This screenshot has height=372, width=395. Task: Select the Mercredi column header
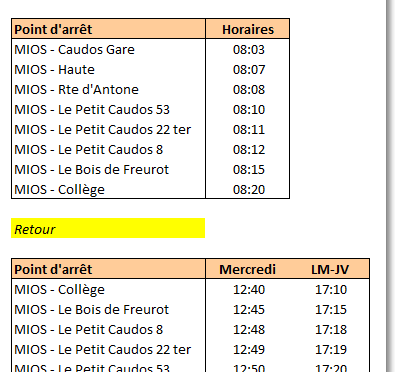247,269
